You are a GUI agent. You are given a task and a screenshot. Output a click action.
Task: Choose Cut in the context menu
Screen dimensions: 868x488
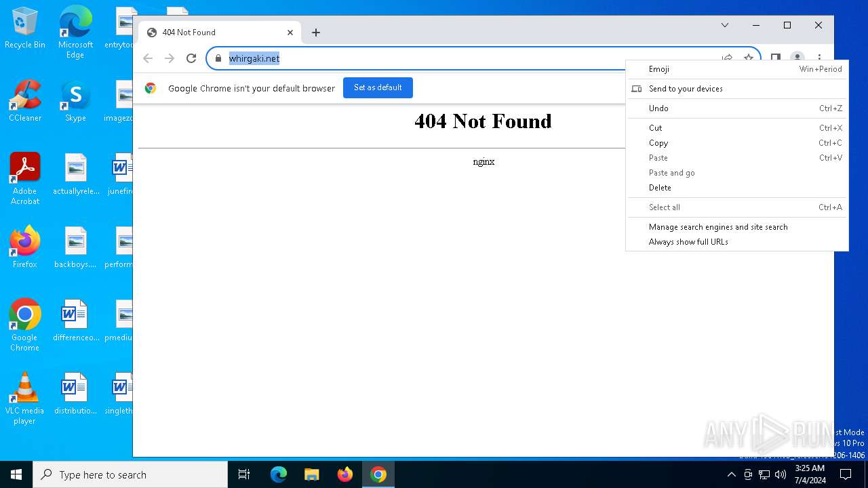tap(737, 128)
